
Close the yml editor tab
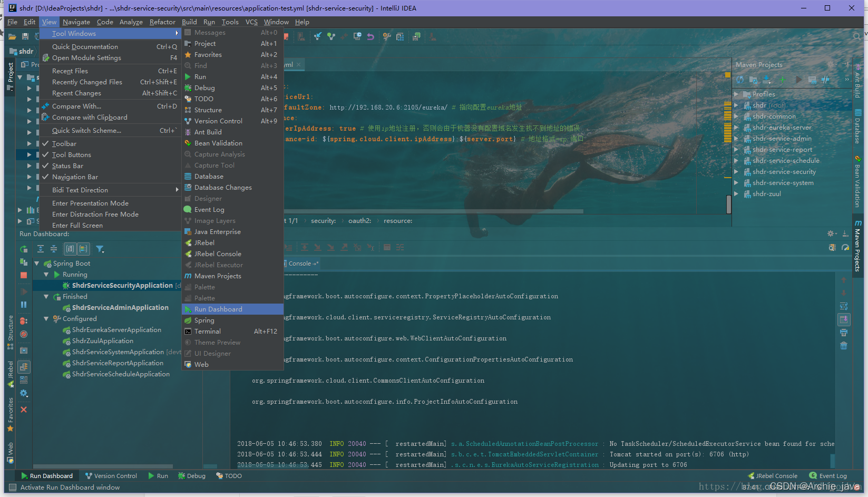[298, 65]
